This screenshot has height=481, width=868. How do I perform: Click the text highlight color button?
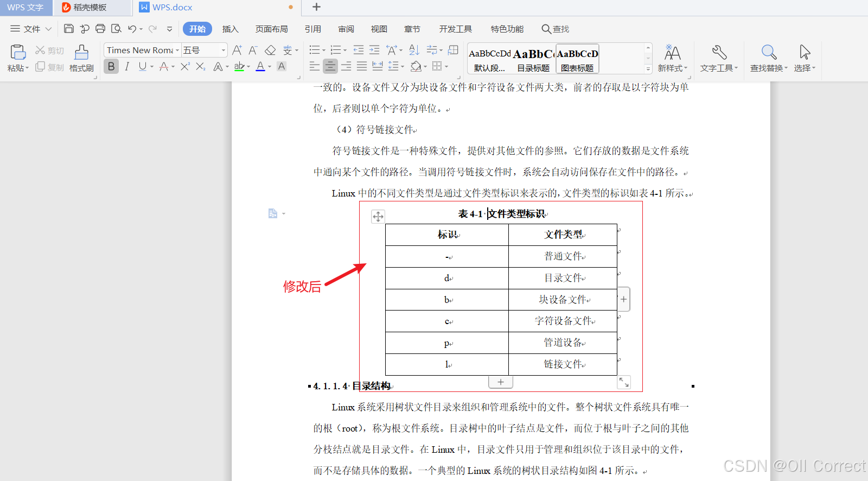click(239, 66)
